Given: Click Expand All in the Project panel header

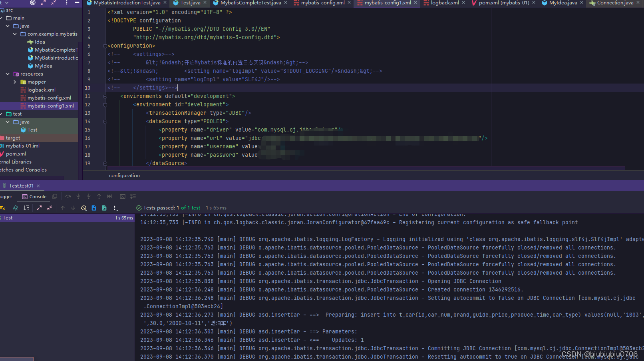Looking at the screenshot, I should [43, 2].
